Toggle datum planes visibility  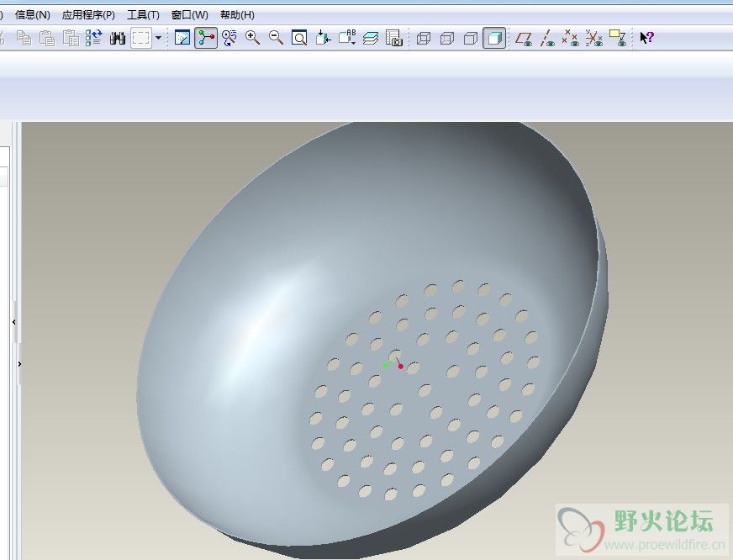524,38
